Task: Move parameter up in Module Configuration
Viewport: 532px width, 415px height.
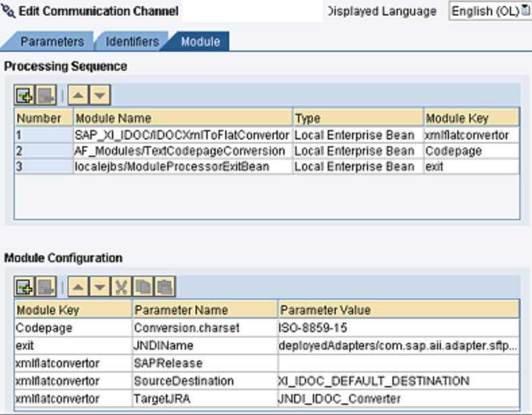Action: pyautogui.click(x=78, y=287)
